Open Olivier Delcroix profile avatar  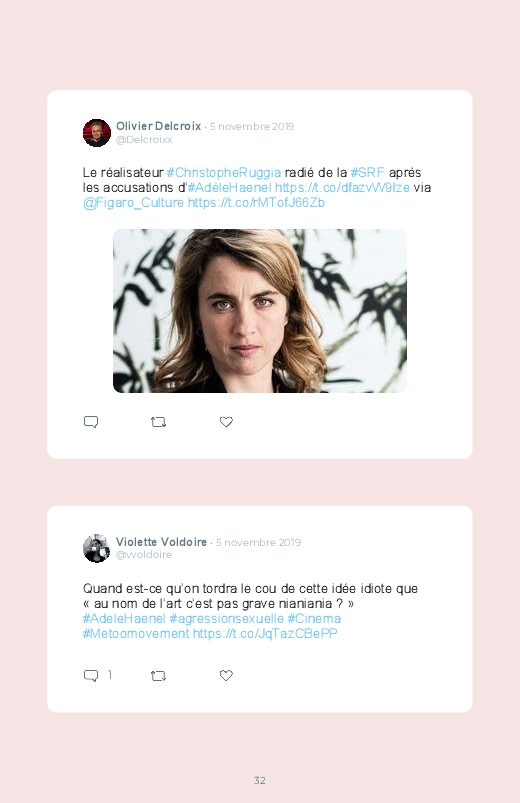point(97,133)
